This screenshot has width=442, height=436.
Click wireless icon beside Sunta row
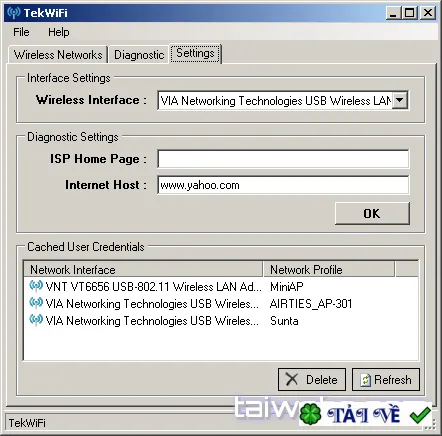[36, 320]
